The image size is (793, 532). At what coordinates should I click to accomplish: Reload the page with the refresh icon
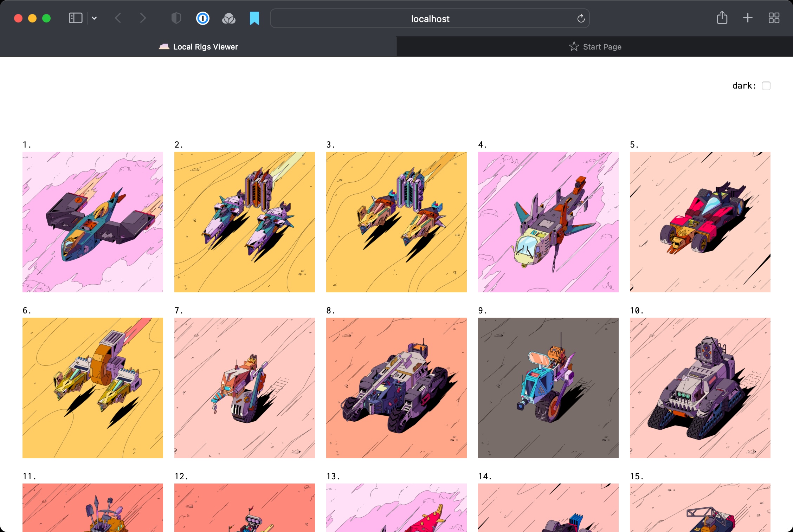(x=581, y=18)
